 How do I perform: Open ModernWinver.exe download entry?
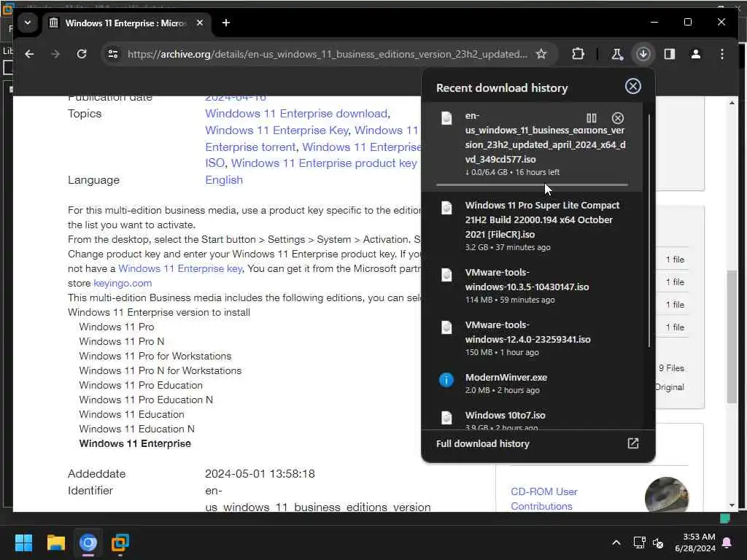pos(532,384)
